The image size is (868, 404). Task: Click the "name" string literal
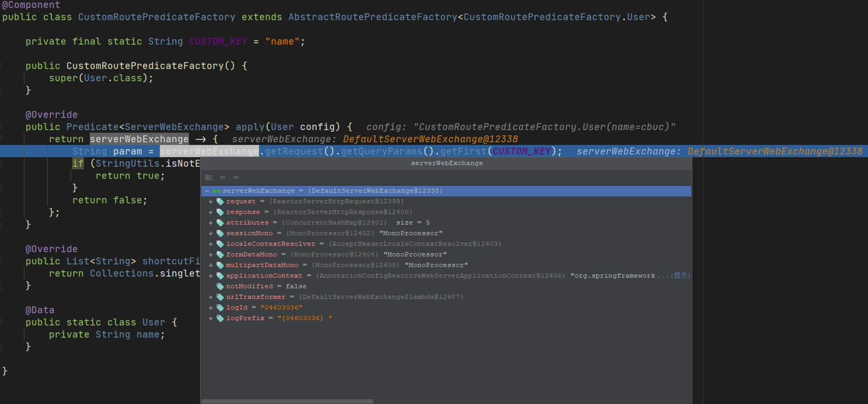pyautogui.click(x=282, y=41)
